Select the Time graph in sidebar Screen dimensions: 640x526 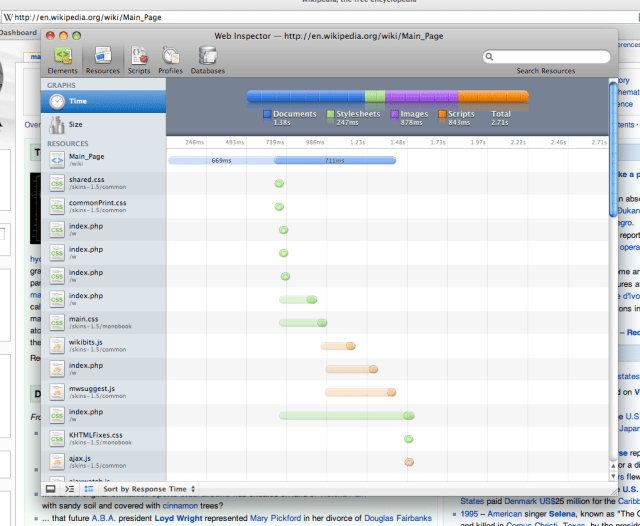tap(103, 101)
